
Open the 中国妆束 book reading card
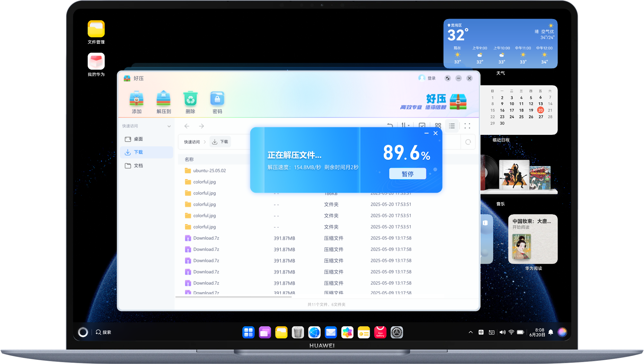tap(533, 239)
